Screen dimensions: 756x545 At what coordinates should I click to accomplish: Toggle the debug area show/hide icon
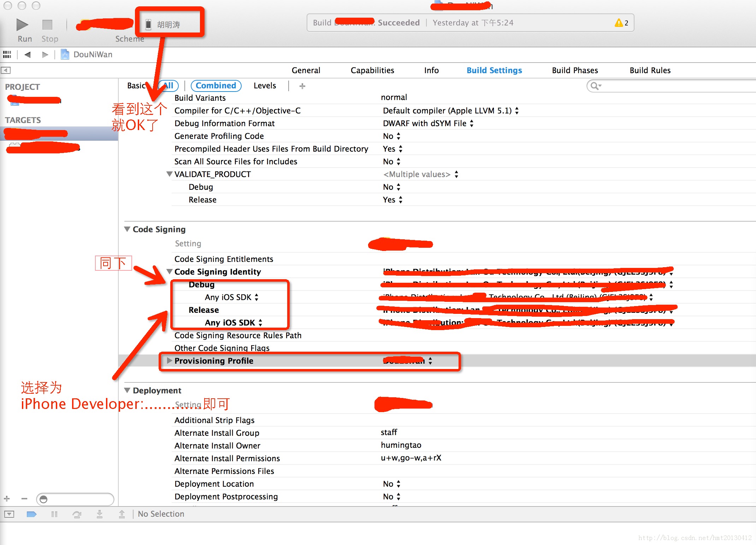(9, 514)
